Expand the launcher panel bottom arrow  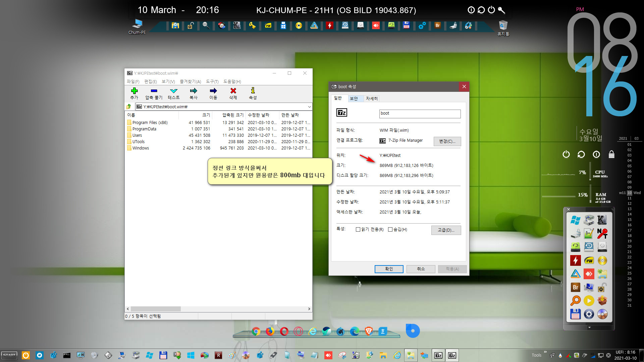(589, 327)
